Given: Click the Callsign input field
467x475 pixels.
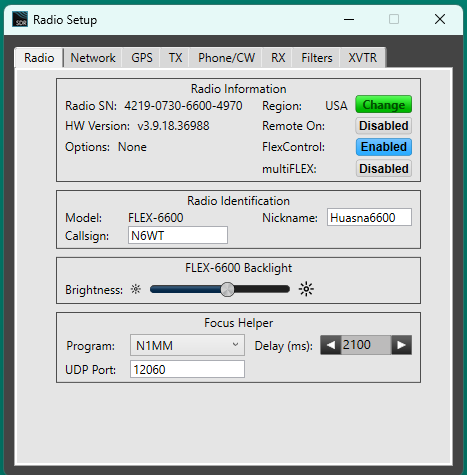Looking at the screenshot, I should point(178,235).
